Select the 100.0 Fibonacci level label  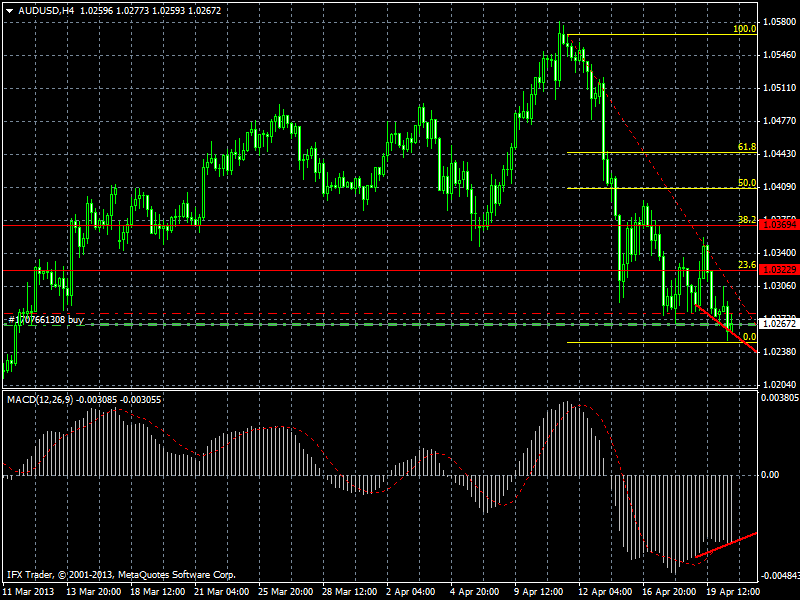coord(744,29)
